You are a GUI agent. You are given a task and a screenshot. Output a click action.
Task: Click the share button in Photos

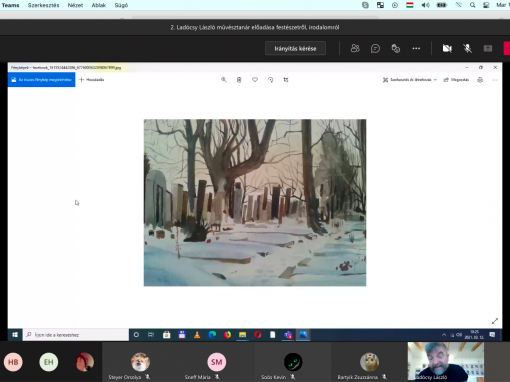456,80
